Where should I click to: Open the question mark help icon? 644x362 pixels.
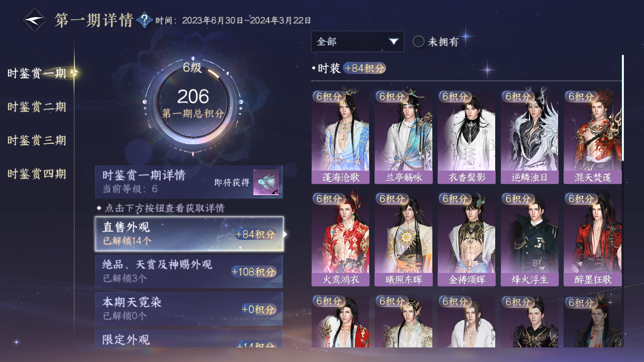[x=144, y=20]
